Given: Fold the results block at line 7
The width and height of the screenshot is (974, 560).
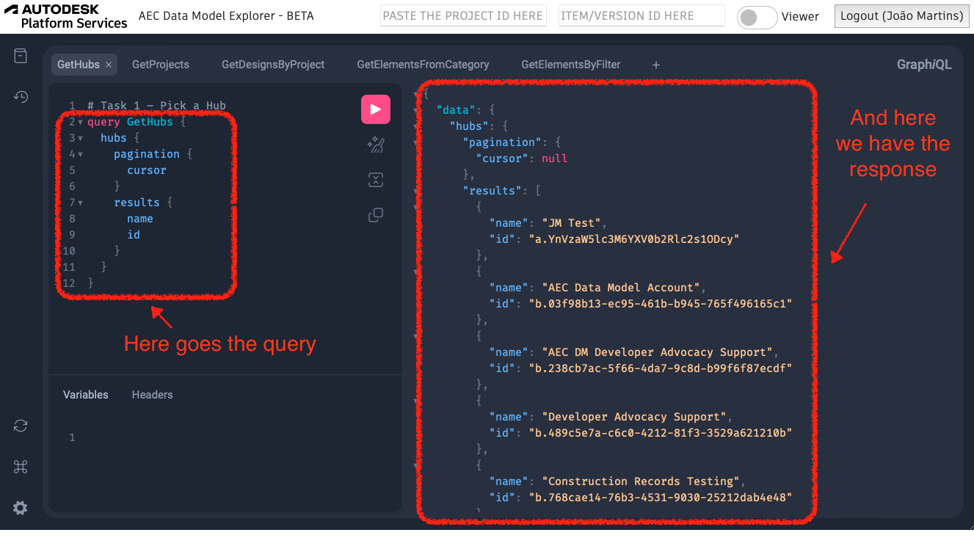Looking at the screenshot, I should [81, 203].
